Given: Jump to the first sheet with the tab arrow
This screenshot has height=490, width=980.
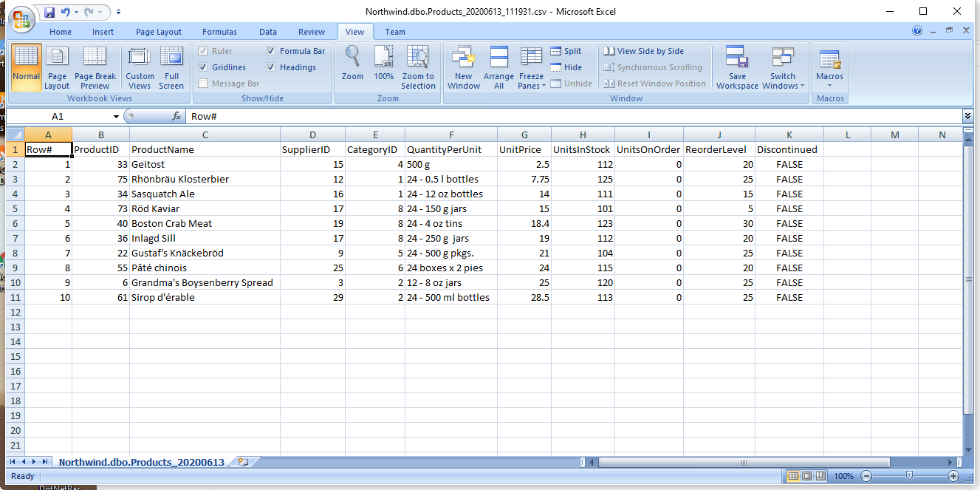Looking at the screenshot, I should [13, 462].
